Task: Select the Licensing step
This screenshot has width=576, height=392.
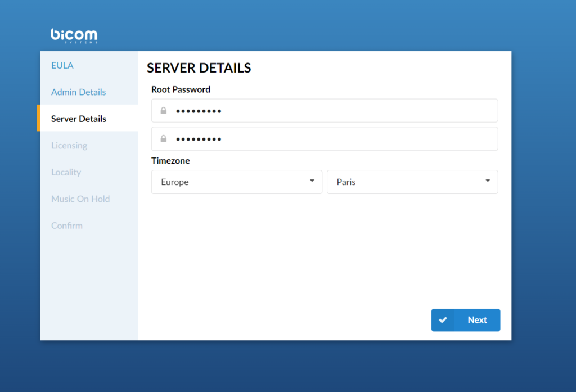Action: point(69,145)
